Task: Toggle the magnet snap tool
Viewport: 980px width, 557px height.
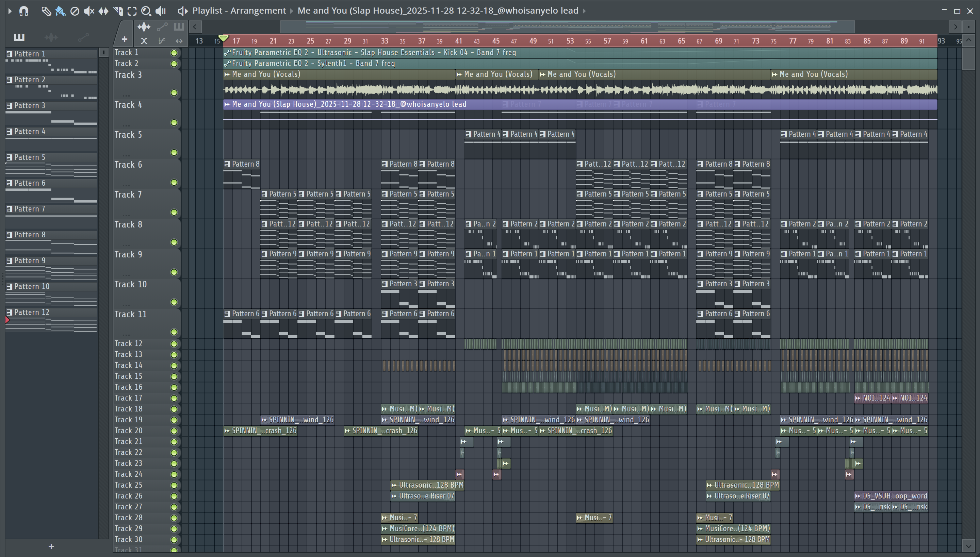Action: (24, 11)
